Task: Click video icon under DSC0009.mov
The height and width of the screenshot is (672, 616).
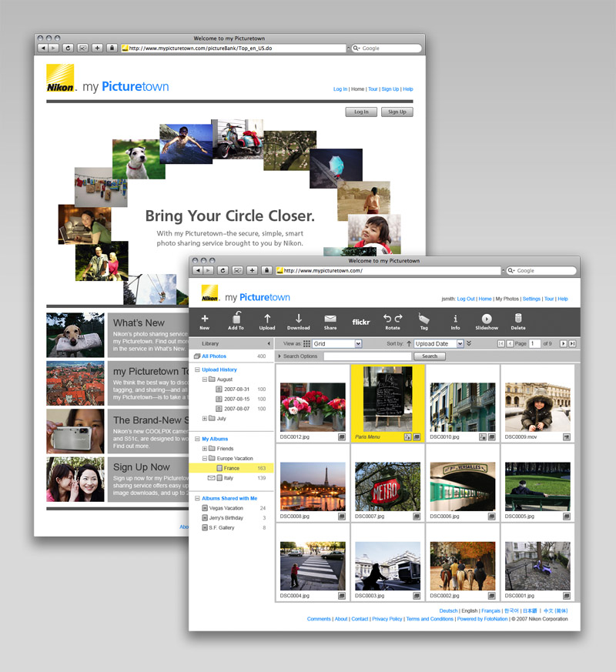Action: (x=567, y=437)
